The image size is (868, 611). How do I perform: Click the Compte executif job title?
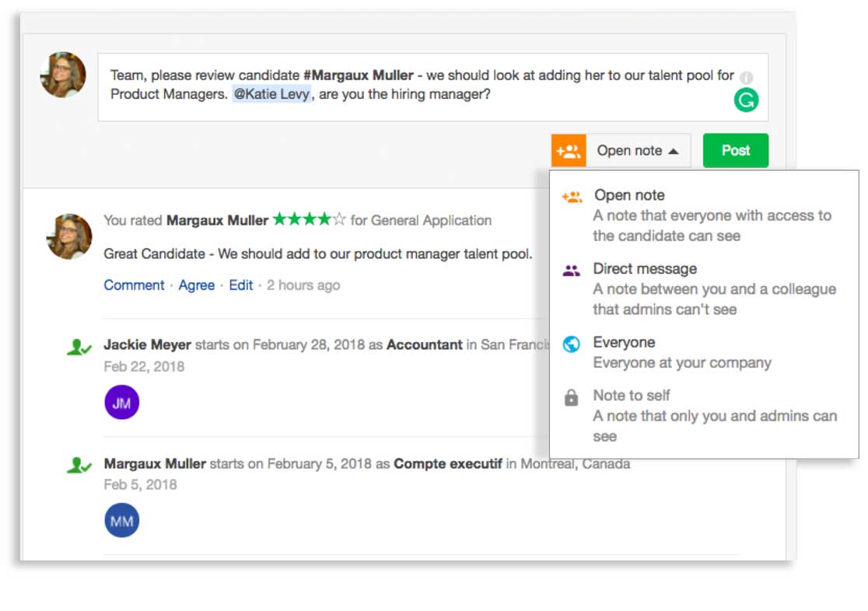pyautogui.click(x=448, y=463)
